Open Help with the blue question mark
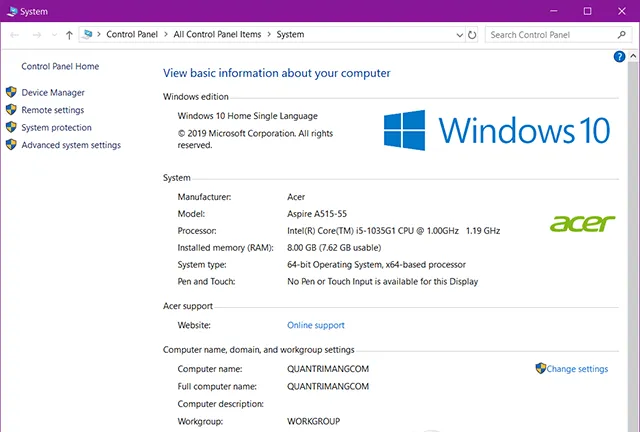Image resolution: width=640 pixels, height=432 pixels. 619,56
